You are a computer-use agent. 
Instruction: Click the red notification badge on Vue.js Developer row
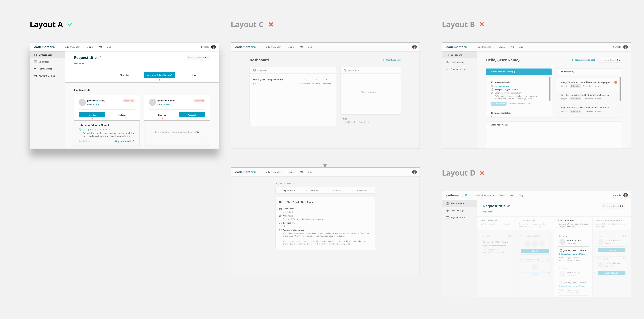coord(616,82)
